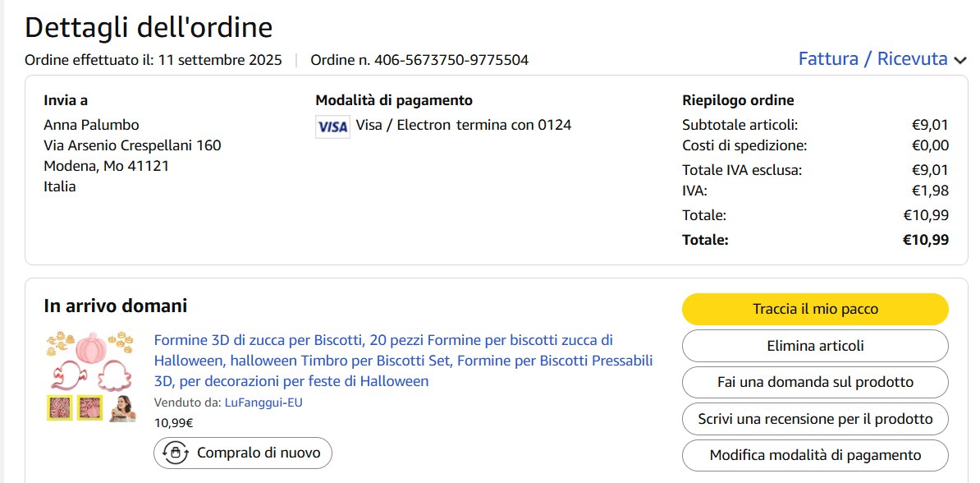
Task: Click the cart icon in Compralo di nuovo
Action: coord(174,453)
